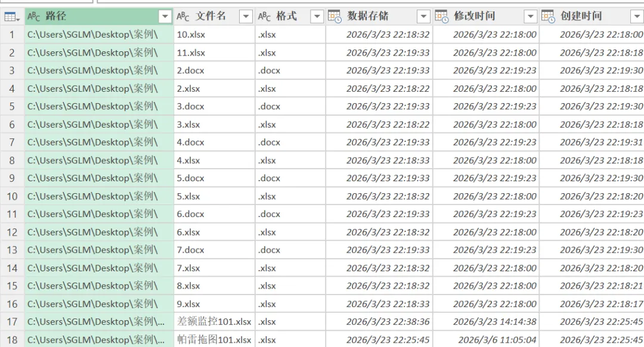Screen dimensions: 644x347
Task: Select the 修改时间 column header
Action: click(x=486, y=17)
